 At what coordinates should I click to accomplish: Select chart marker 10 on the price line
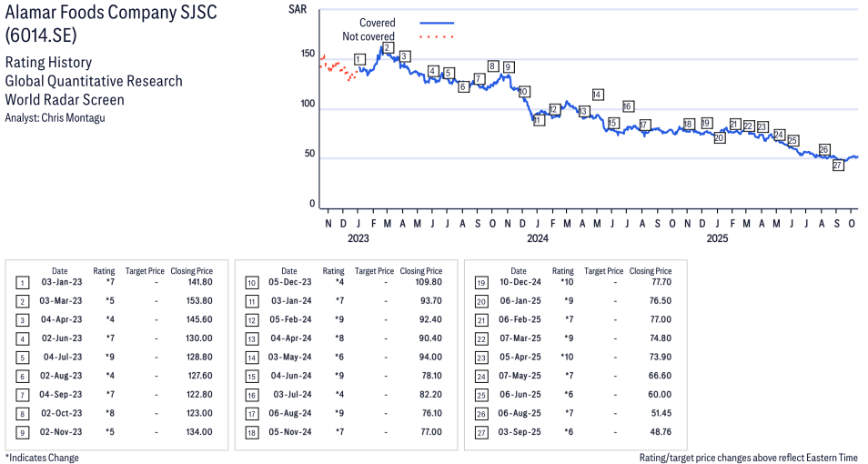(523, 92)
